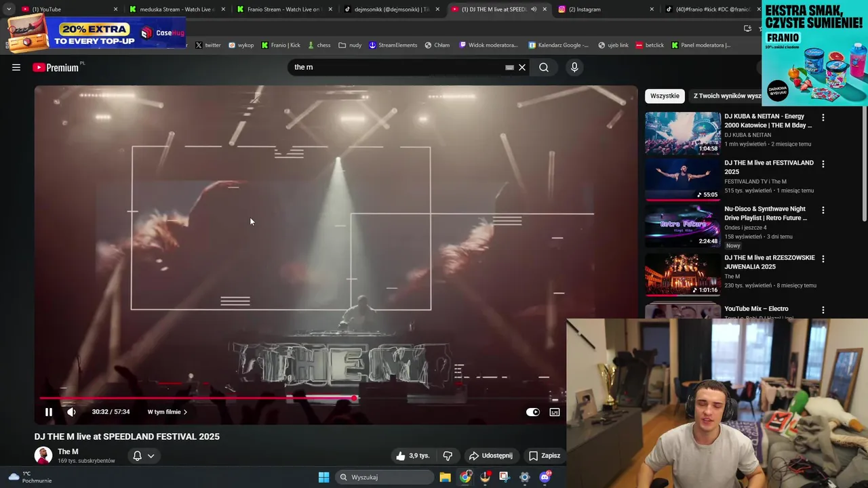Open notification bell dropdown for The M

pos(144,455)
